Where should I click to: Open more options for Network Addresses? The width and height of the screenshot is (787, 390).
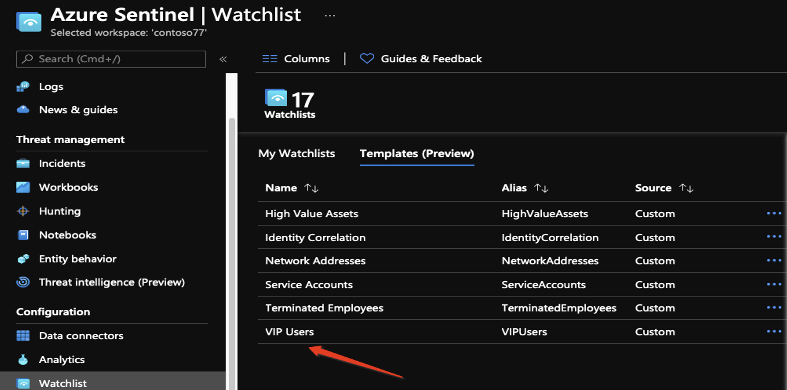774,261
